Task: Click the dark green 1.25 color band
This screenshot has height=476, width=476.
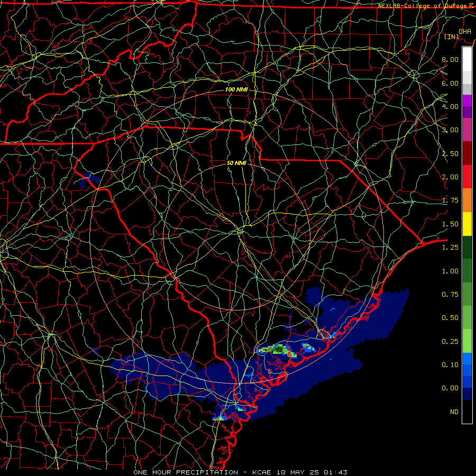Action: pos(467,248)
